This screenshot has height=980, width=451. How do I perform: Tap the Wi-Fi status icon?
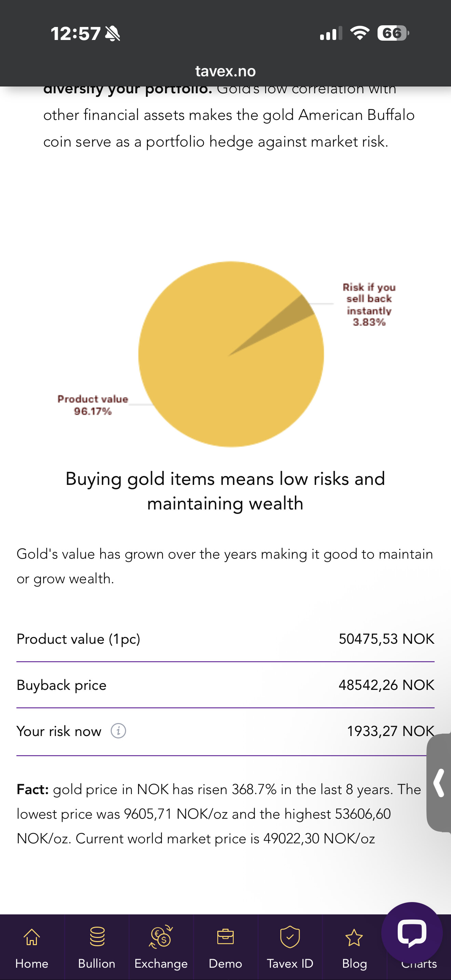pos(359,33)
